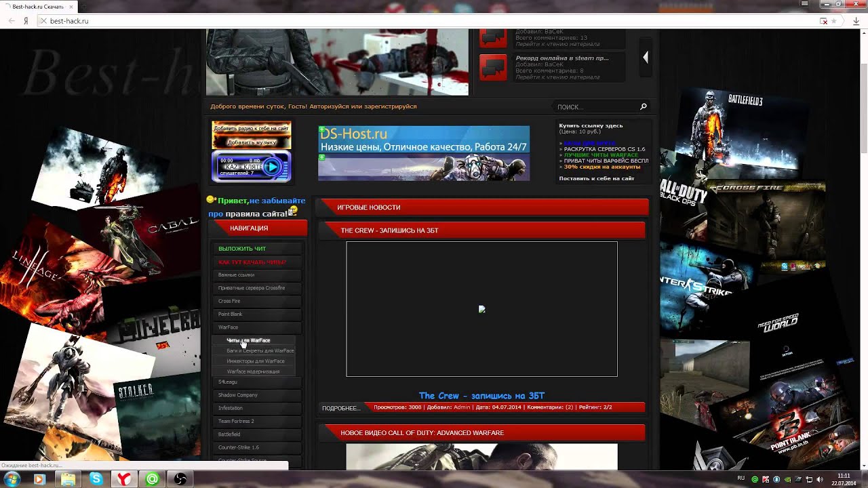Click the smiley next to 'Привет'

click(x=211, y=200)
